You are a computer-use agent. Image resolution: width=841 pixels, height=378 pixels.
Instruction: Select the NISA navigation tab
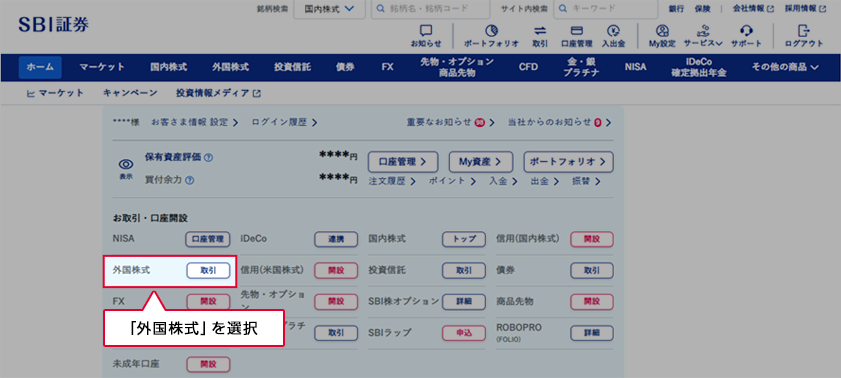[635, 67]
